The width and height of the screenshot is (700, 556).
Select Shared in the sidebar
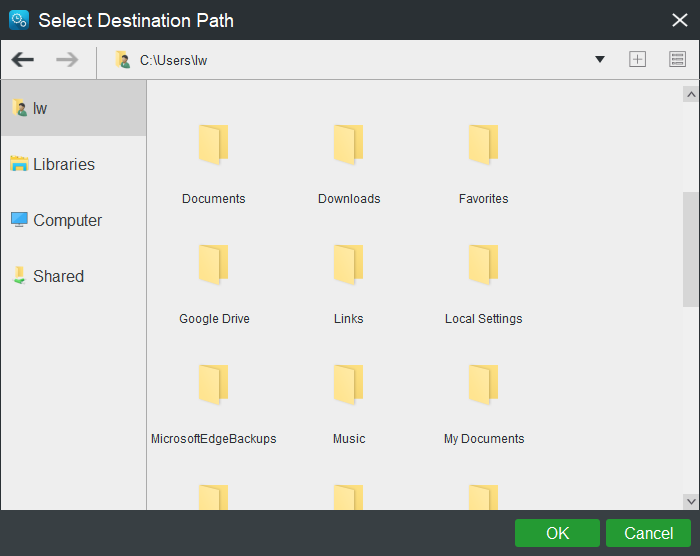tap(74, 276)
